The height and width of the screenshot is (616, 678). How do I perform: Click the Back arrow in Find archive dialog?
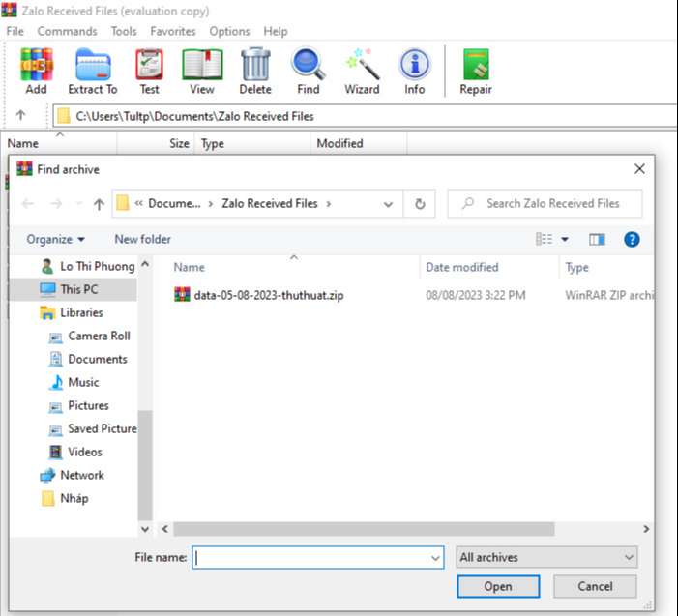tap(28, 204)
